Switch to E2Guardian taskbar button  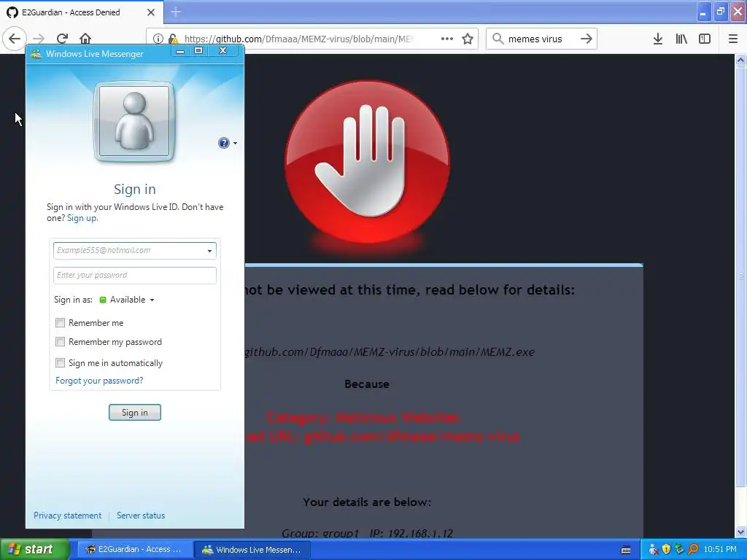pyautogui.click(x=135, y=549)
